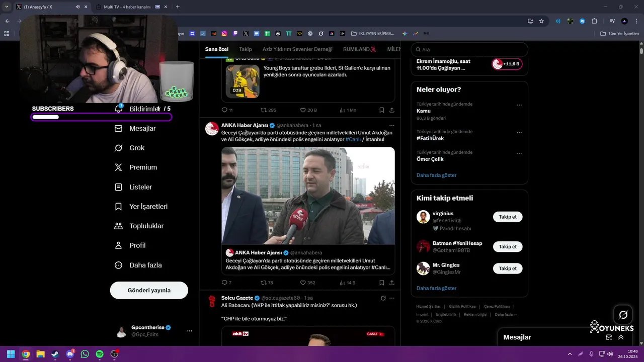Repost the ANKA post with 78 reposts
The image size is (644, 362).
(x=263, y=283)
